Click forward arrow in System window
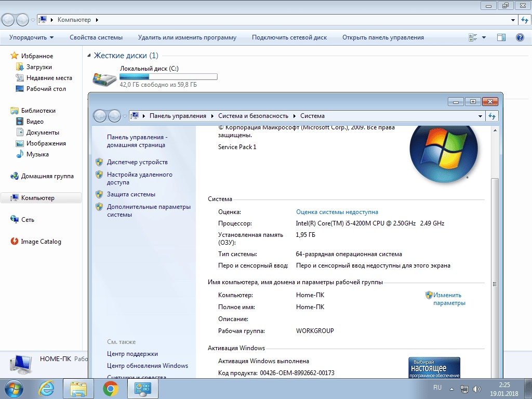Image resolution: width=532 pixels, height=399 pixels. pyautogui.click(x=114, y=116)
